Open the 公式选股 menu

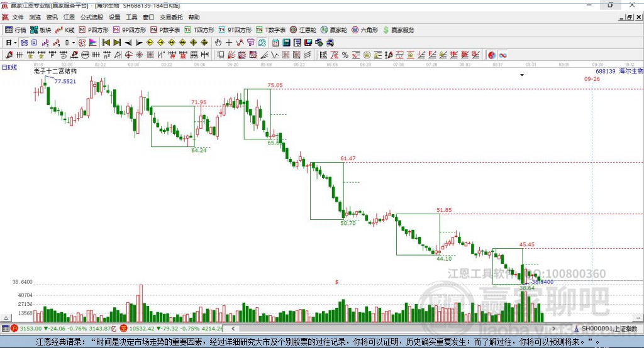[92, 17]
